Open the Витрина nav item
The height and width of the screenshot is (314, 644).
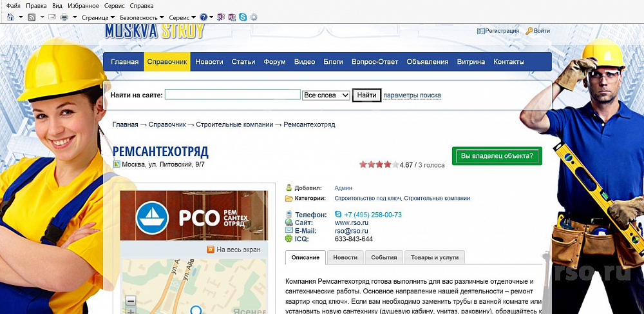tap(471, 62)
